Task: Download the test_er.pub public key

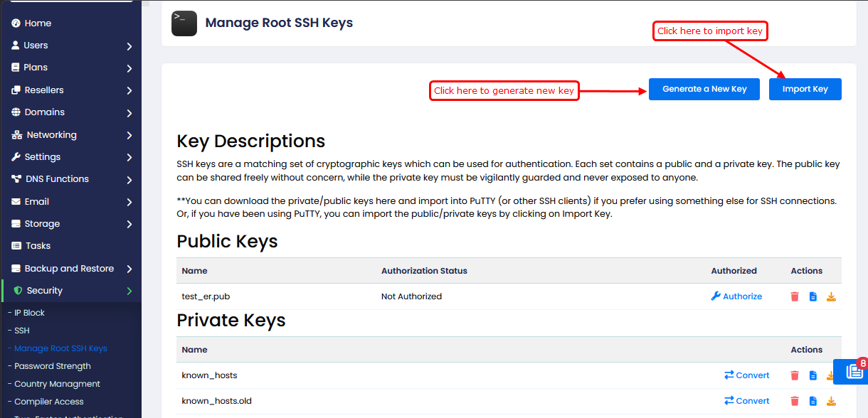Action: pos(831,296)
